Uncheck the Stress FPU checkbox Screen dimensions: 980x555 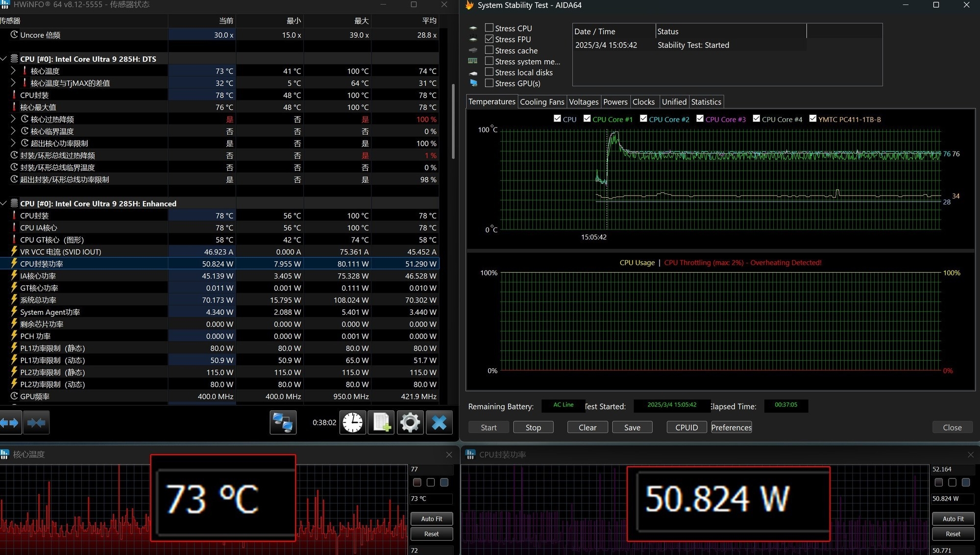point(489,39)
